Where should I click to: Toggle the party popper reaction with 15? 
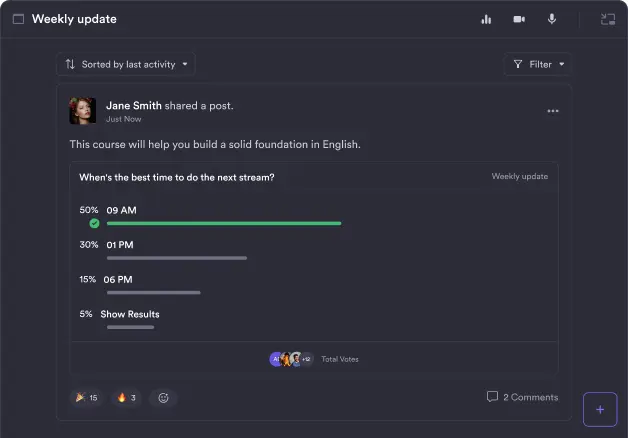86,398
